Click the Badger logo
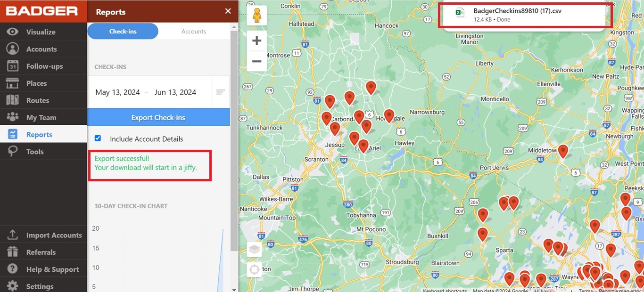 point(42,11)
